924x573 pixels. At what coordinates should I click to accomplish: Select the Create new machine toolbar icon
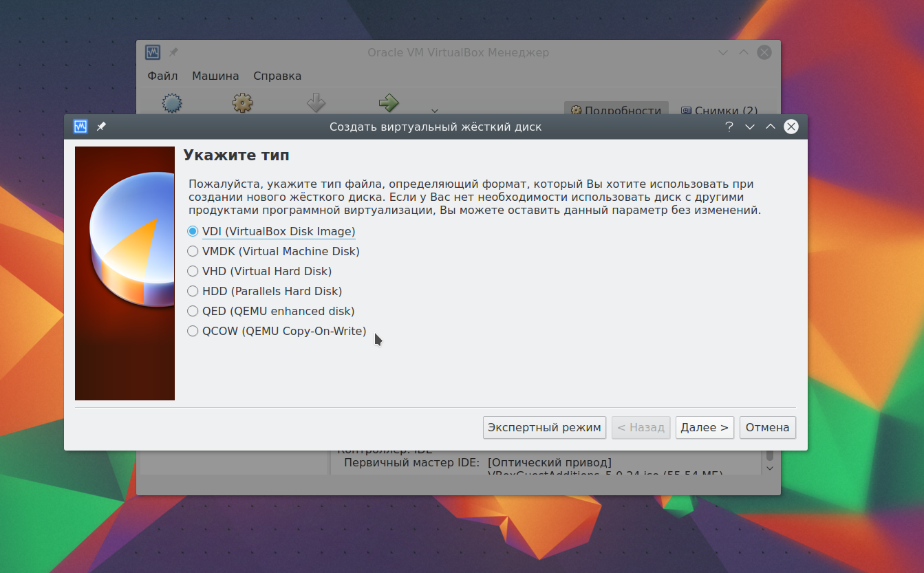coord(171,103)
